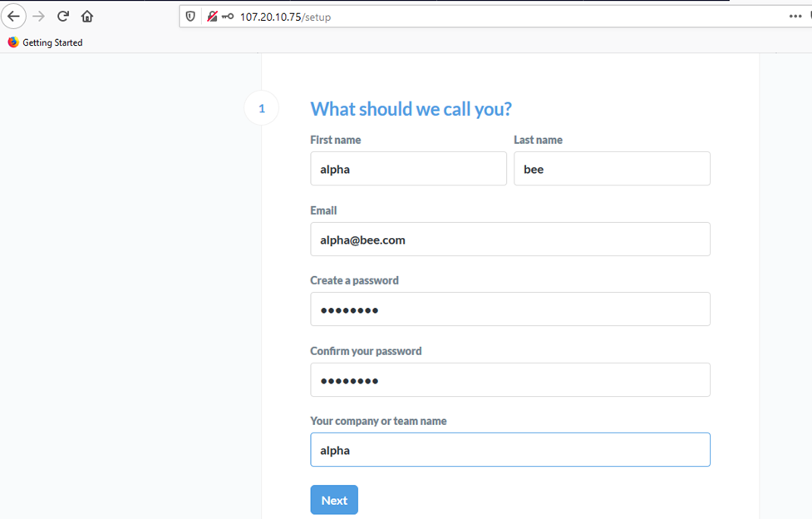This screenshot has width=812, height=519.
Task: Click the 'Last name' label
Action: pyautogui.click(x=538, y=140)
